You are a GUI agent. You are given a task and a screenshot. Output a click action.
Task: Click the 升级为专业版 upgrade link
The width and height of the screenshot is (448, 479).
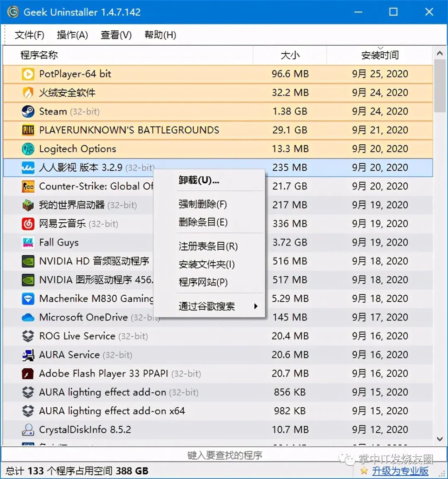[x=400, y=471]
